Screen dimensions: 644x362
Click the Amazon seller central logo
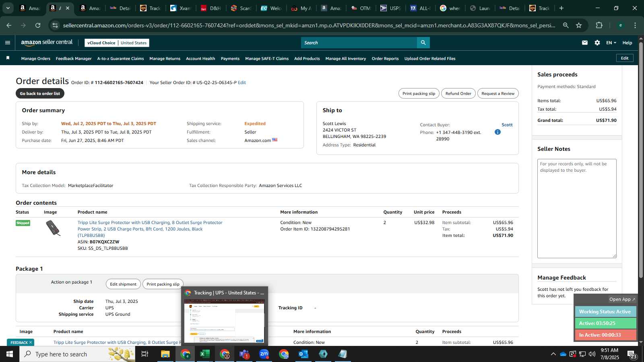(47, 43)
